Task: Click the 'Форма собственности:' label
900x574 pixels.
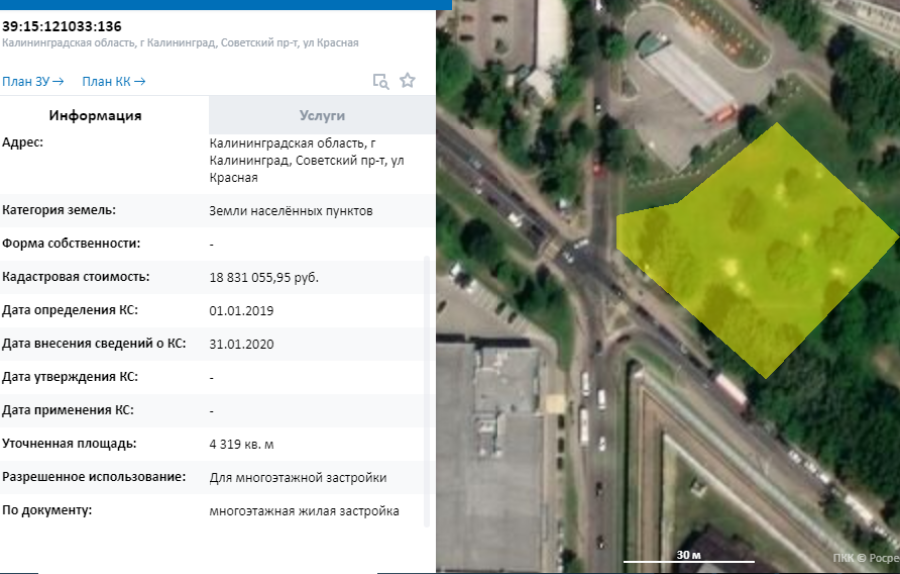Action: (71, 243)
